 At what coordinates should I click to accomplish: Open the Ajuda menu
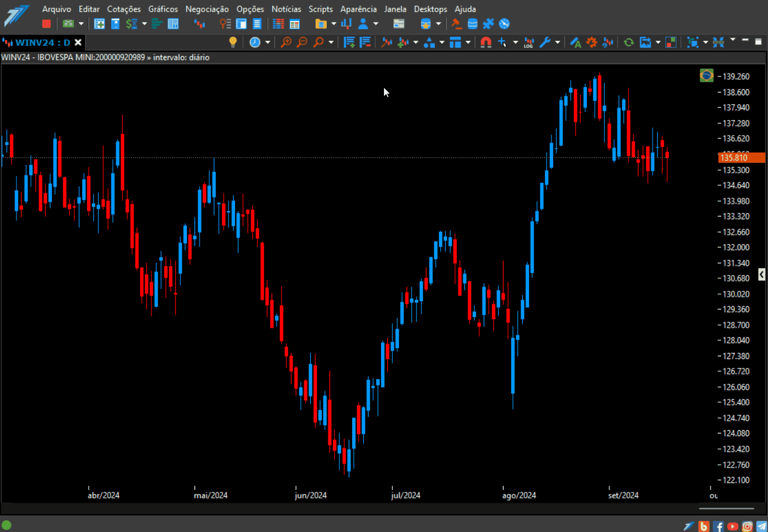click(x=465, y=9)
